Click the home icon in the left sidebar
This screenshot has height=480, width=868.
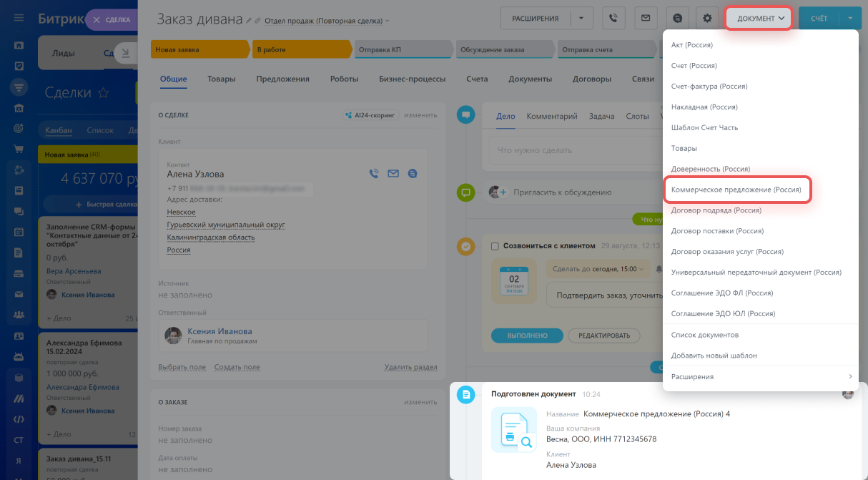click(x=19, y=45)
